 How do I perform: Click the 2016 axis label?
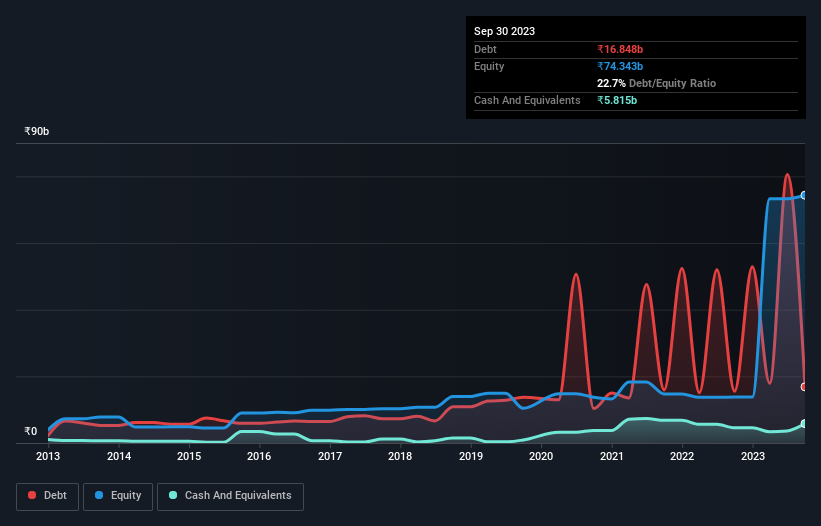point(259,456)
